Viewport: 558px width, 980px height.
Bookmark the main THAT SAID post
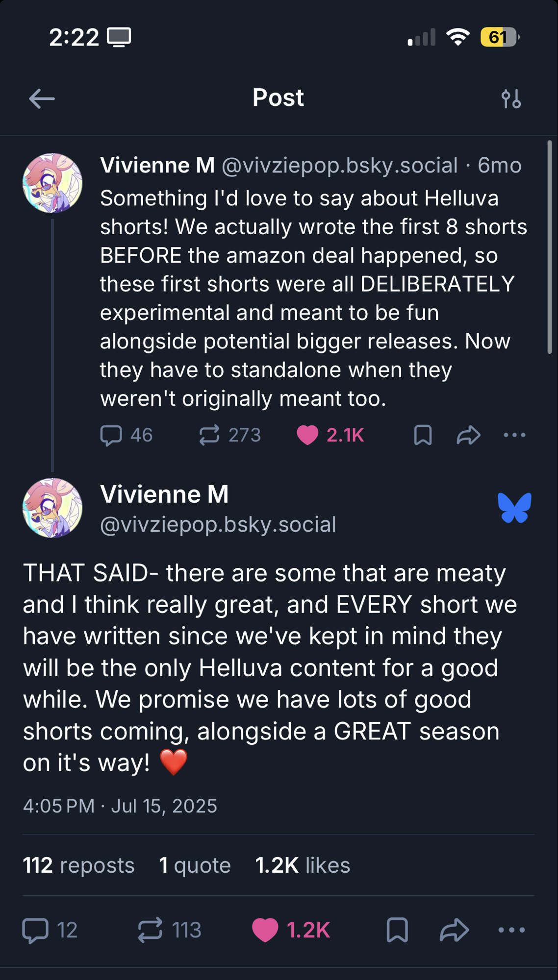(x=397, y=930)
